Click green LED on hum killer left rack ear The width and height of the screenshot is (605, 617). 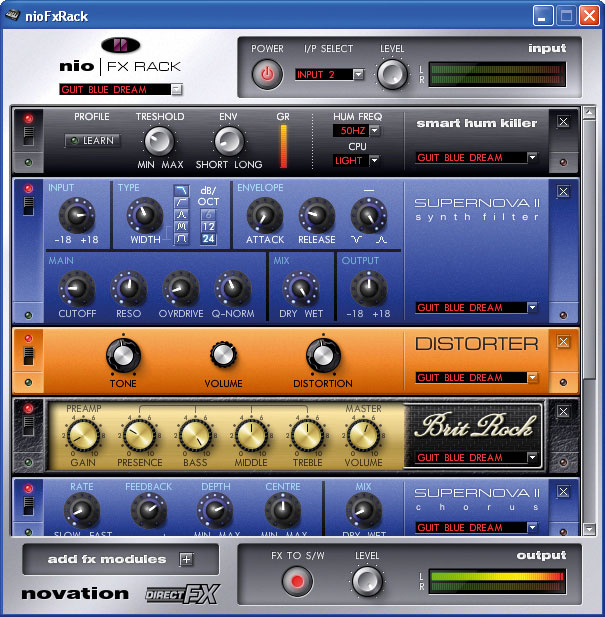28,162
